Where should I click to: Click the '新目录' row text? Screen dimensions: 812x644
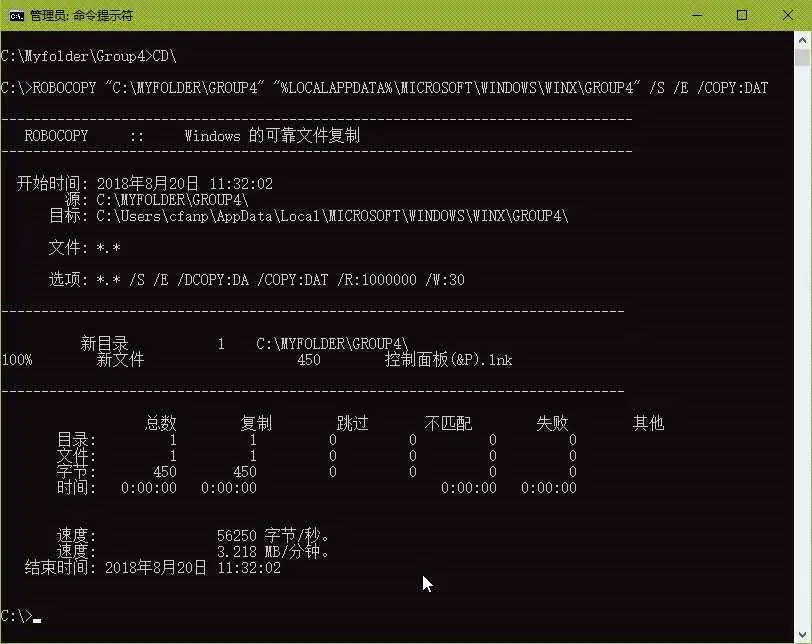pos(104,344)
